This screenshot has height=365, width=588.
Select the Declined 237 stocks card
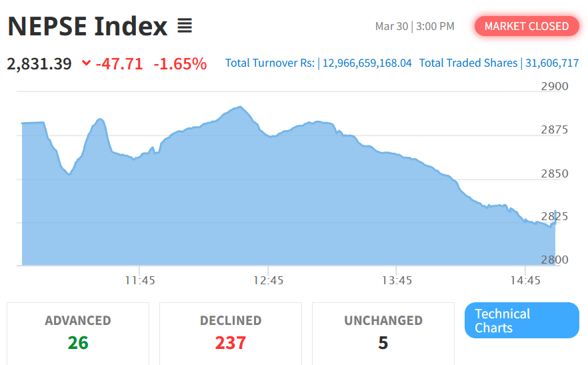(231, 332)
